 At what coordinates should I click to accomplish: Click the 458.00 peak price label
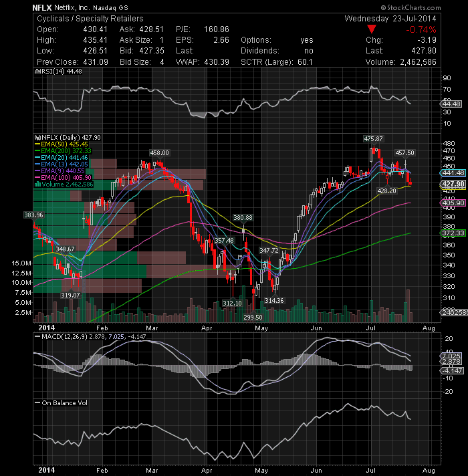(159, 153)
